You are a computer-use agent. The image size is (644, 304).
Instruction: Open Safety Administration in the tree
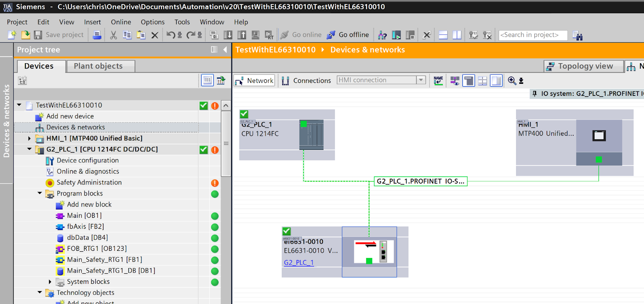coord(89,182)
